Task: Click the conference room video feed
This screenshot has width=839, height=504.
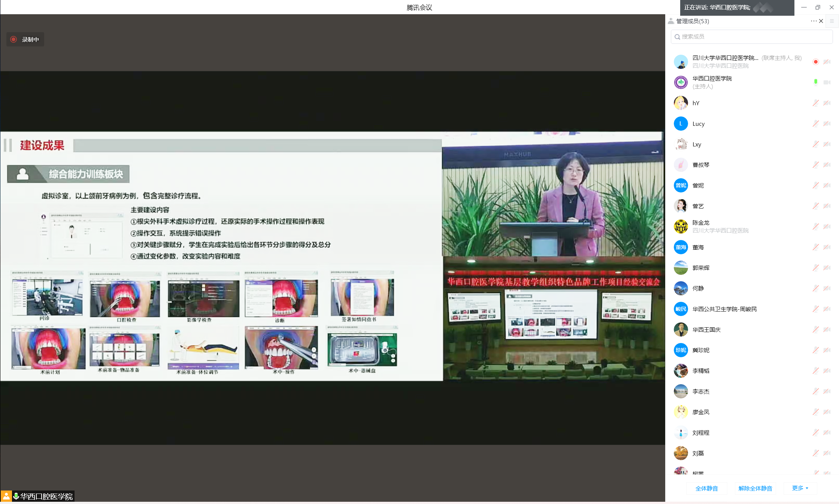Action: [554, 318]
